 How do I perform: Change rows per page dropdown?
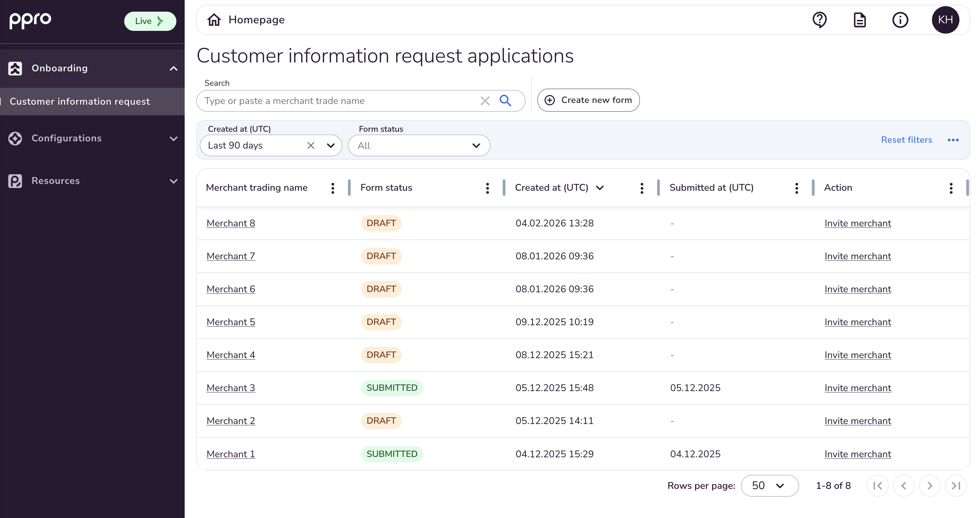[769, 486]
